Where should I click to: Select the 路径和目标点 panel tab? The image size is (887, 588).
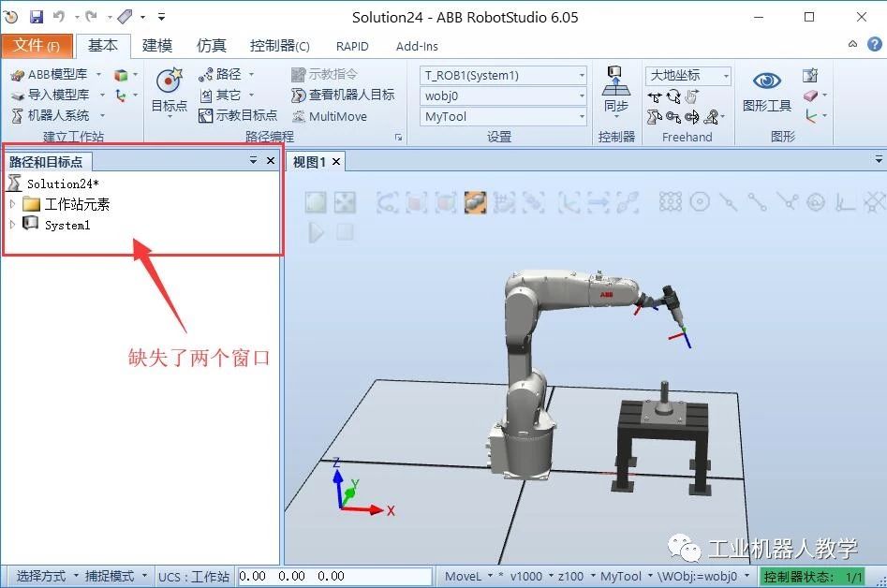(46, 162)
